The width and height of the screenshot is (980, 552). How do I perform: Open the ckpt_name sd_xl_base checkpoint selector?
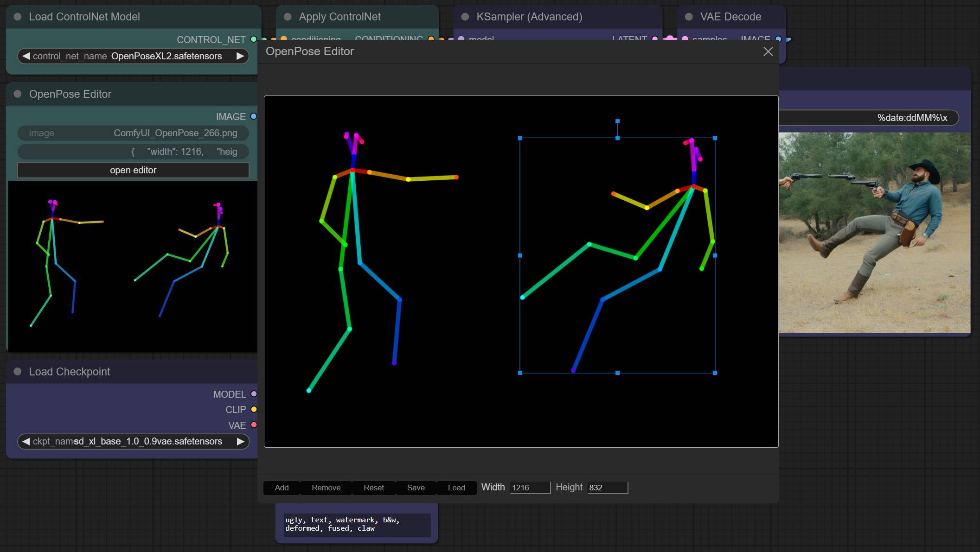[133, 441]
